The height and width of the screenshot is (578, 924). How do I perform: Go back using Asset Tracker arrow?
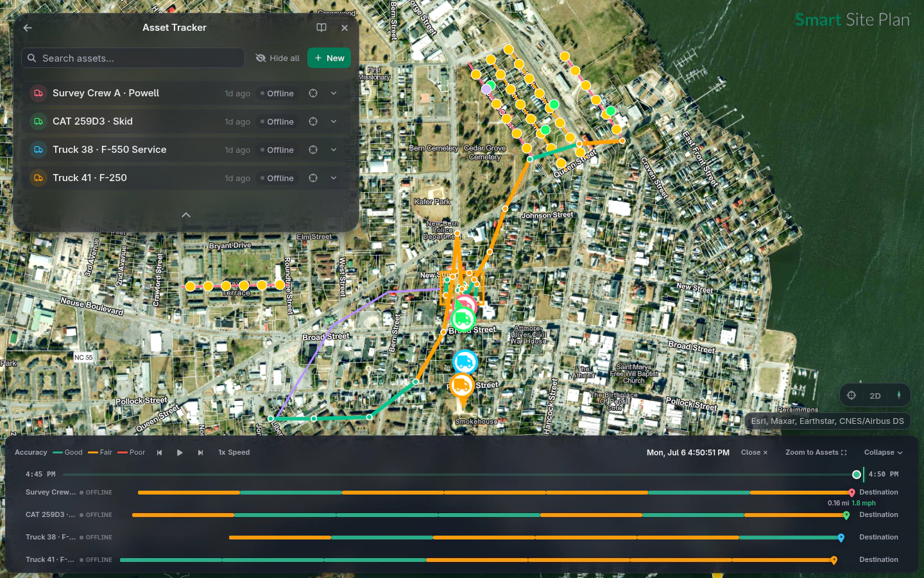pos(28,28)
